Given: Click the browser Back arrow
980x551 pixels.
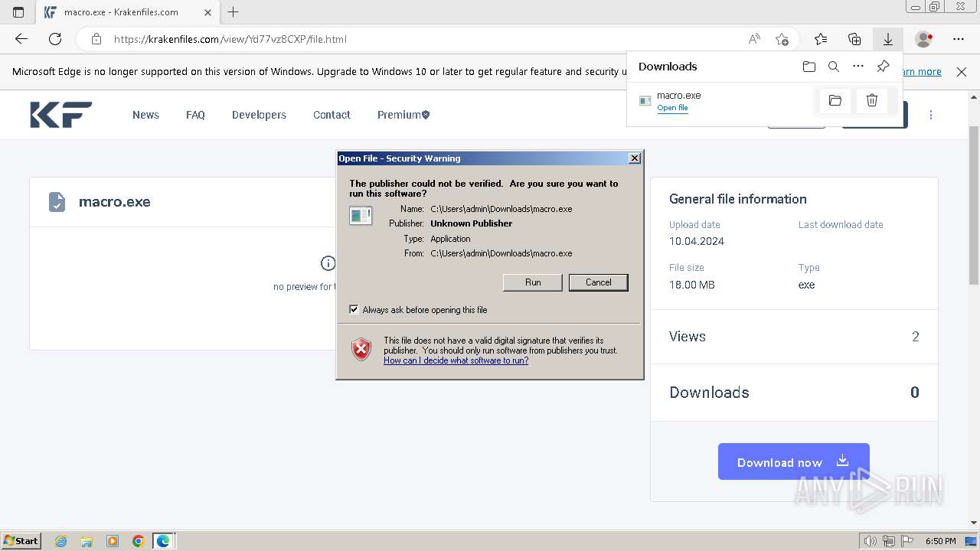Looking at the screenshot, I should 21,39.
